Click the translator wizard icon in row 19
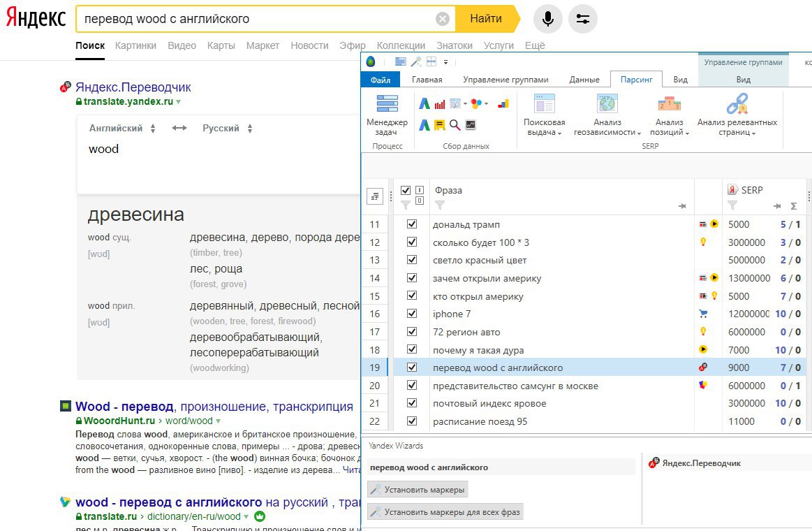 (702, 368)
